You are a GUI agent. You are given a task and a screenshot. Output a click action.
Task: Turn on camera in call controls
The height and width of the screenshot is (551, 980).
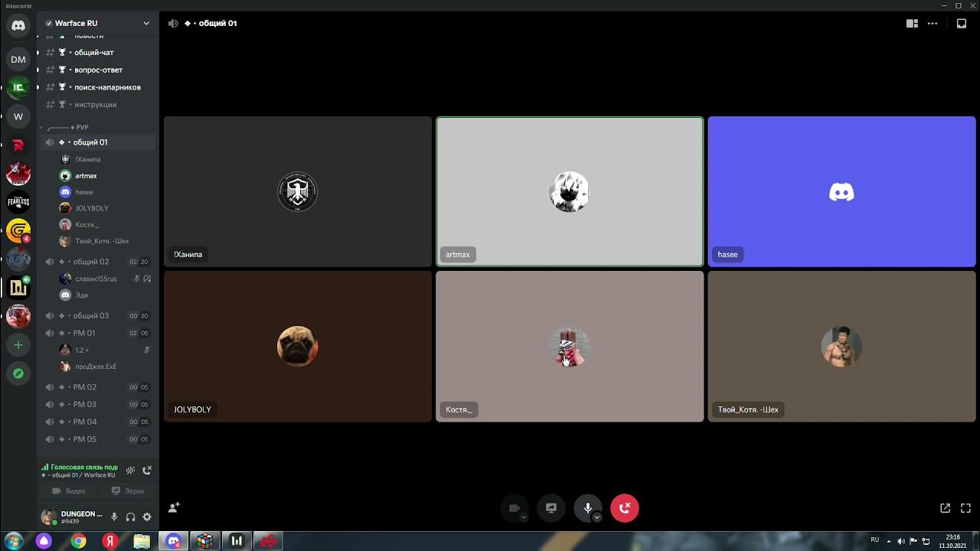pos(514,508)
